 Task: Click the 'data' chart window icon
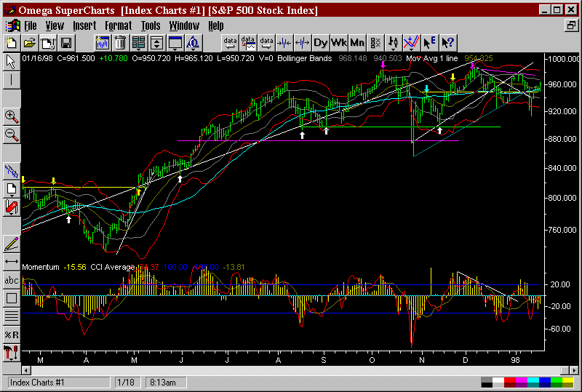tap(248, 43)
